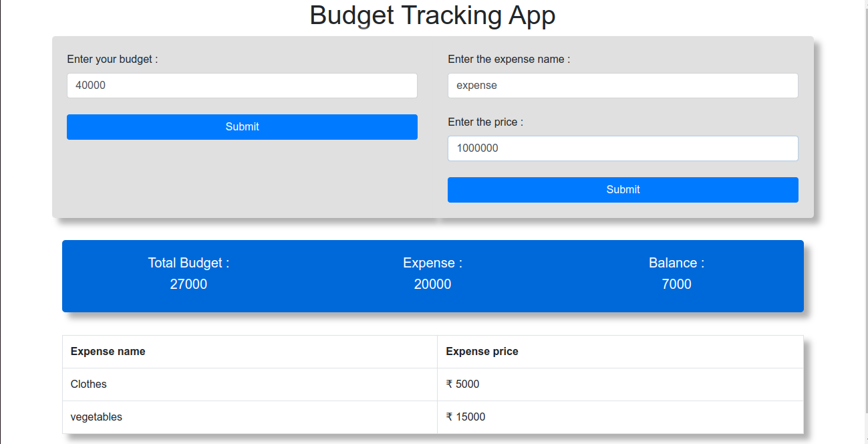Click the 'Balance :' summary label

pos(676,263)
